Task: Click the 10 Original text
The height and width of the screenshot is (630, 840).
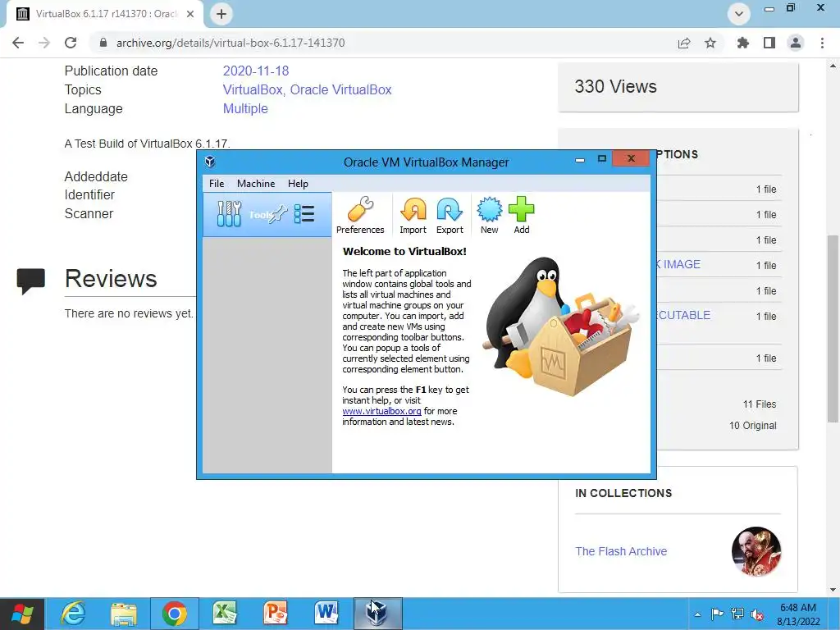Action: [x=753, y=426]
